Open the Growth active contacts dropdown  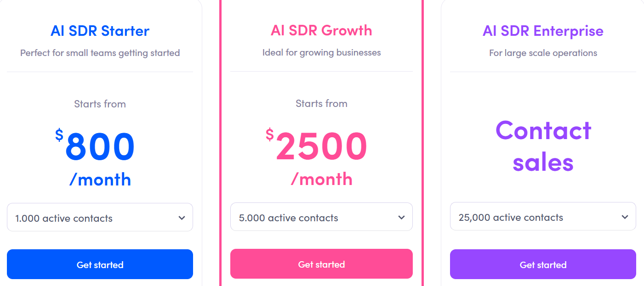click(321, 217)
